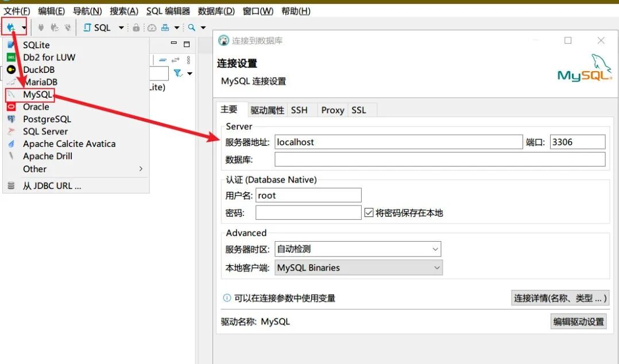Open the 本地客户端 dropdown
619x364 pixels.
point(436,268)
